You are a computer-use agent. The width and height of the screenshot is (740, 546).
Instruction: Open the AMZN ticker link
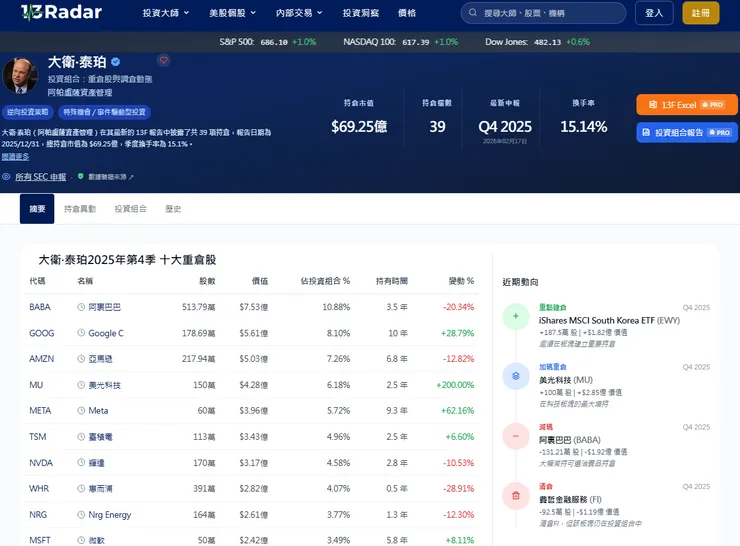point(42,359)
